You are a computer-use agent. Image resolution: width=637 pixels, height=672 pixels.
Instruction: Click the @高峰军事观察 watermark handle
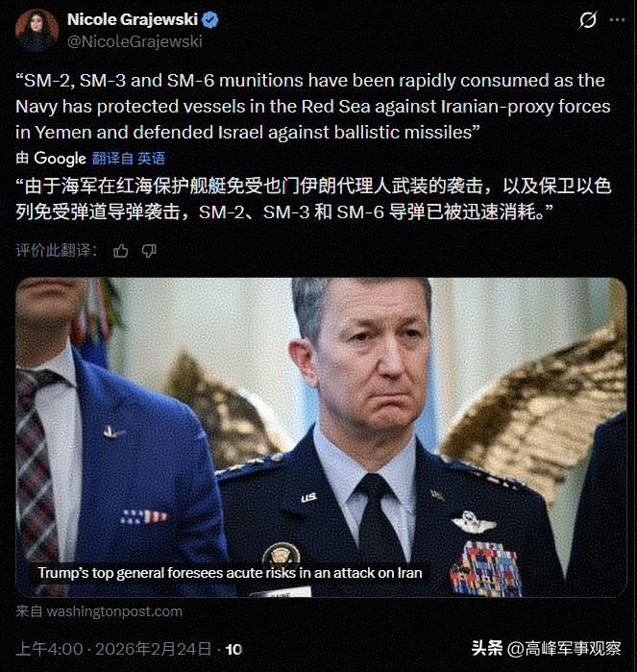[564, 648]
